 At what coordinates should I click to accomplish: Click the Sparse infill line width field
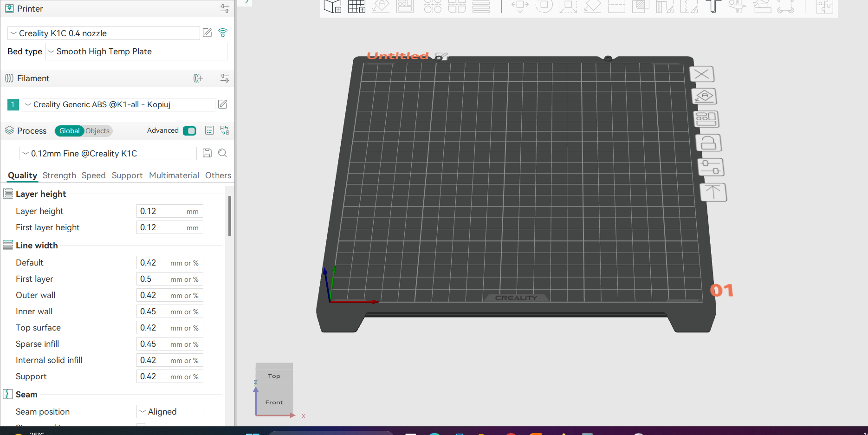169,344
